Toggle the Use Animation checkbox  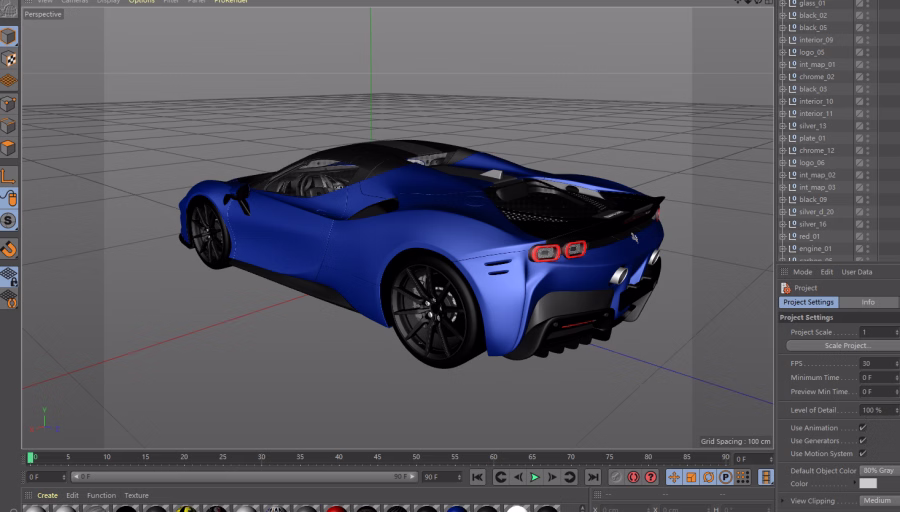click(x=862, y=428)
